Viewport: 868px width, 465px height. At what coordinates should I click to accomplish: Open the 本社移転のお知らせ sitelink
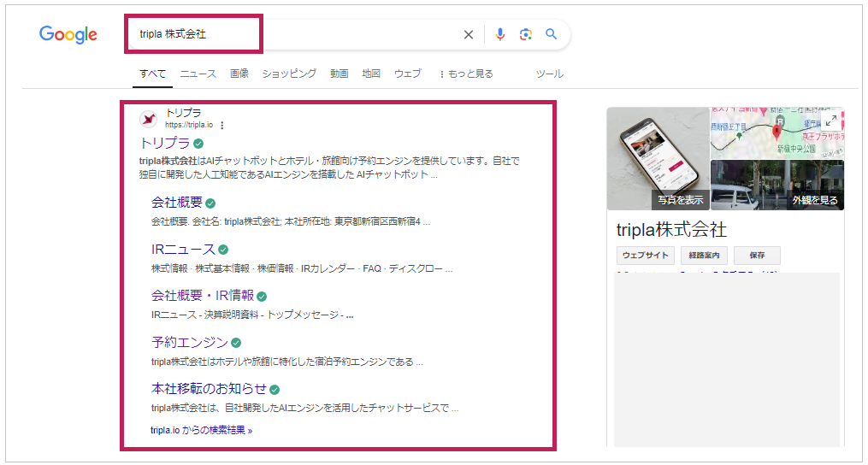pos(210,389)
